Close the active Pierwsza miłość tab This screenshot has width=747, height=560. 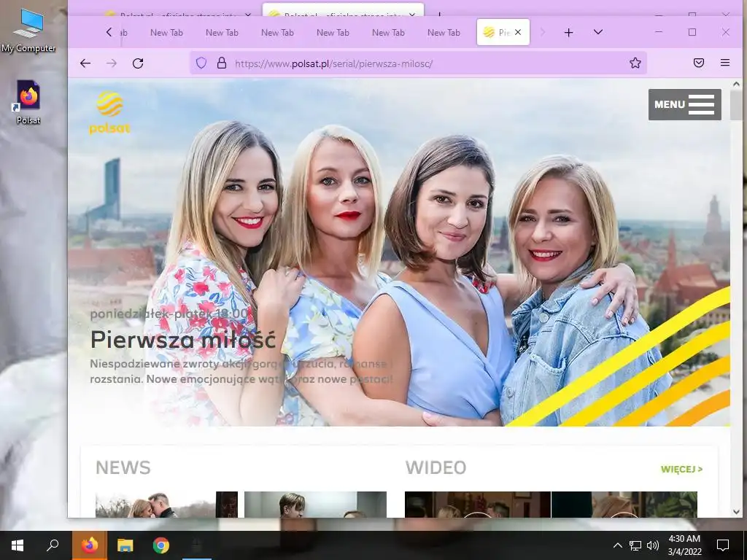coord(518,32)
